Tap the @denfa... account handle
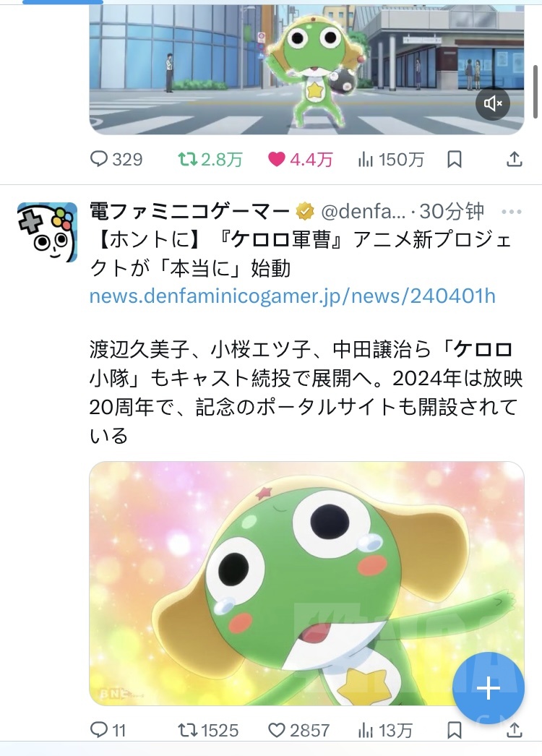Screen dimensions: 542x756 coord(363,211)
